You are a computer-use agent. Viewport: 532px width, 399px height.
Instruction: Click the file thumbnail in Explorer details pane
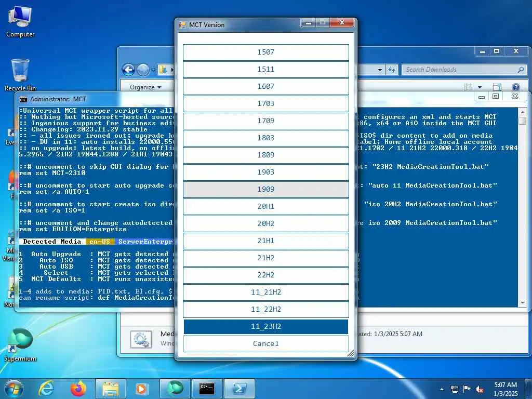(141, 339)
